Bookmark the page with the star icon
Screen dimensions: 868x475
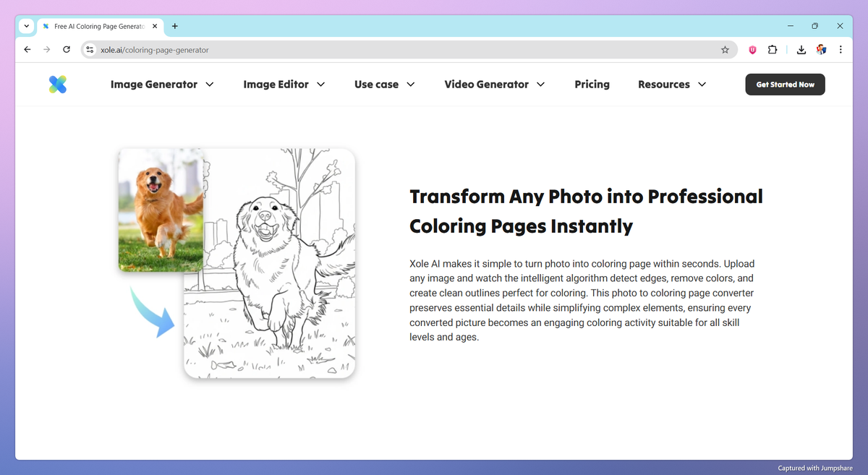tap(725, 49)
